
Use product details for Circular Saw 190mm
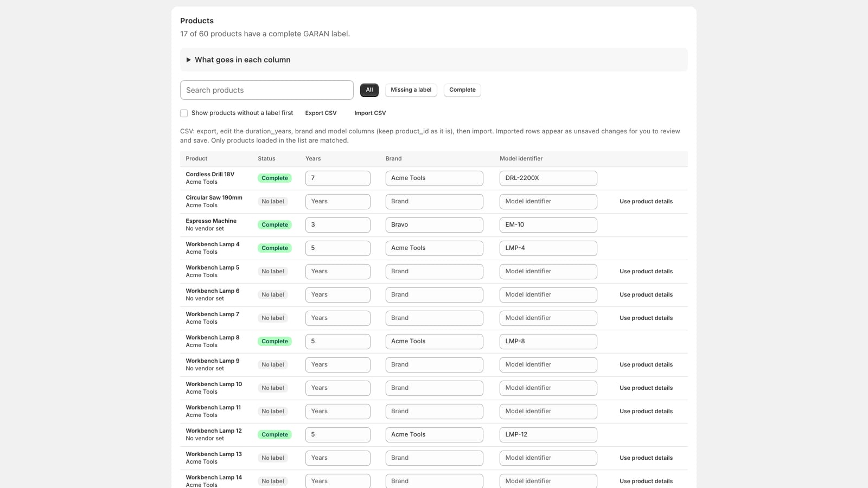click(x=646, y=202)
